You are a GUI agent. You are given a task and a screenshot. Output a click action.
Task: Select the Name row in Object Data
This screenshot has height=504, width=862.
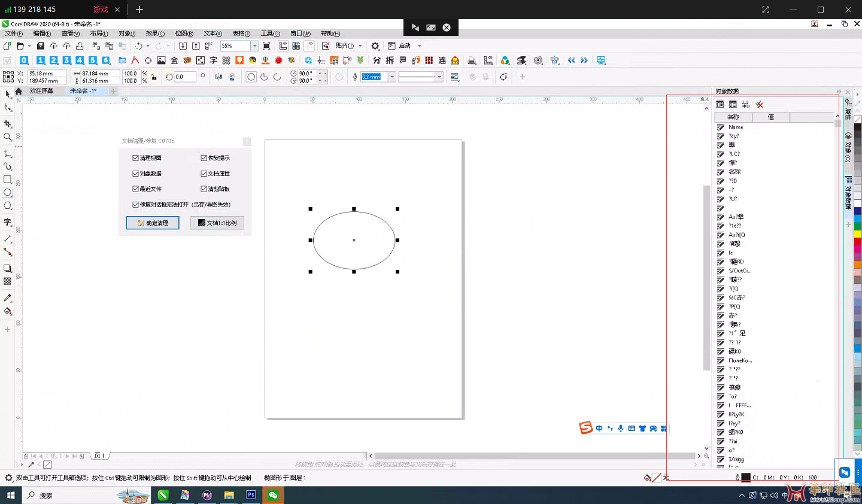[775, 127]
